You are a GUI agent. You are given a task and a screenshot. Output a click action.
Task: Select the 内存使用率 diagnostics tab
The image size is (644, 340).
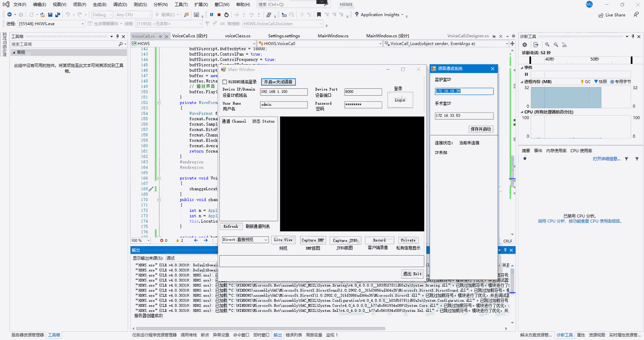[556, 151]
